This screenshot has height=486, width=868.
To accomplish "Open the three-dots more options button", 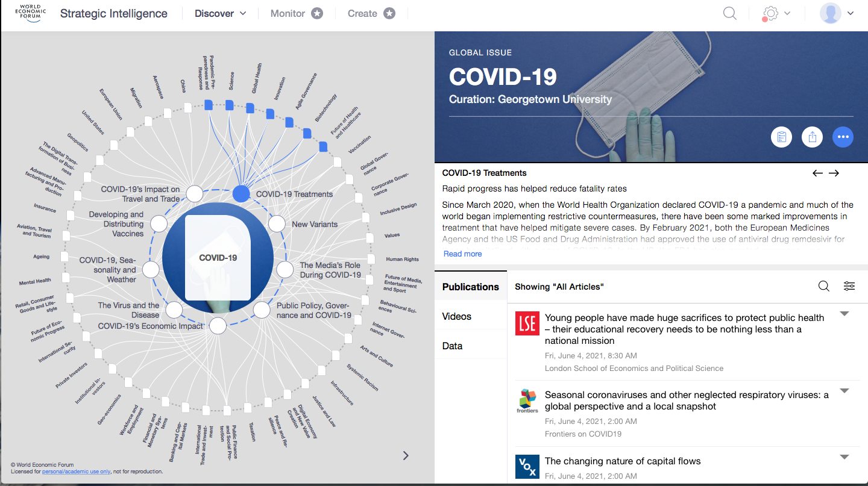I will pyautogui.click(x=843, y=137).
